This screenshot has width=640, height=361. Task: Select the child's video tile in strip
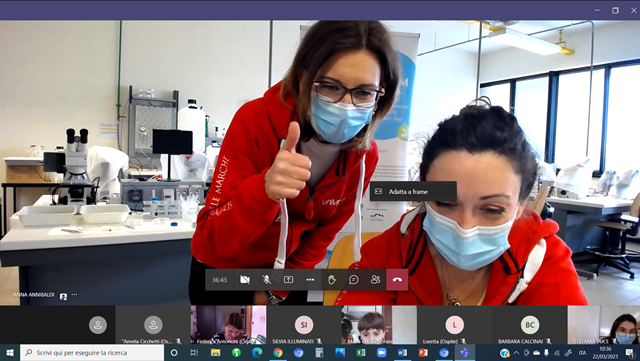click(379, 325)
